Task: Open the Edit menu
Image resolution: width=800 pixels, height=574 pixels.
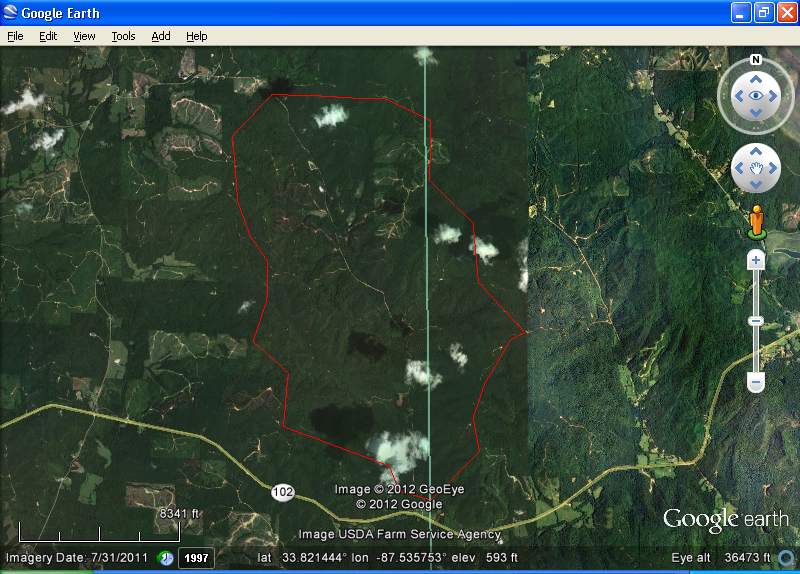Action: click(x=48, y=36)
